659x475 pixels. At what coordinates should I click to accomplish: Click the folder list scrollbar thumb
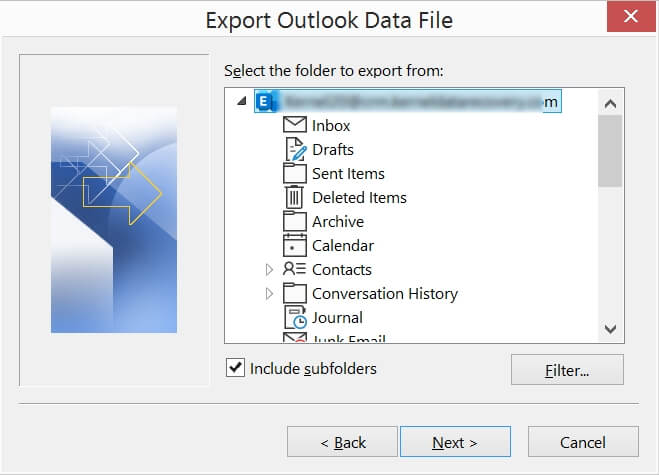[x=610, y=151]
